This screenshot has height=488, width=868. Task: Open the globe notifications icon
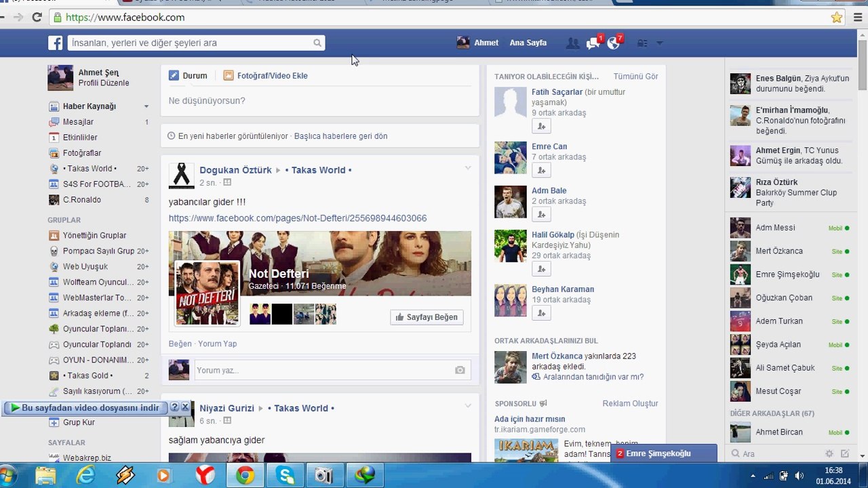[614, 43]
